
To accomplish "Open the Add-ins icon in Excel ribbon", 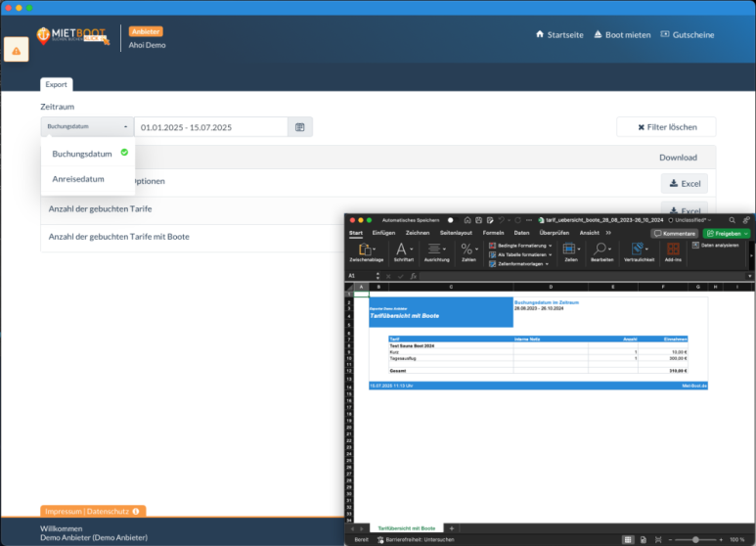I will 673,250.
